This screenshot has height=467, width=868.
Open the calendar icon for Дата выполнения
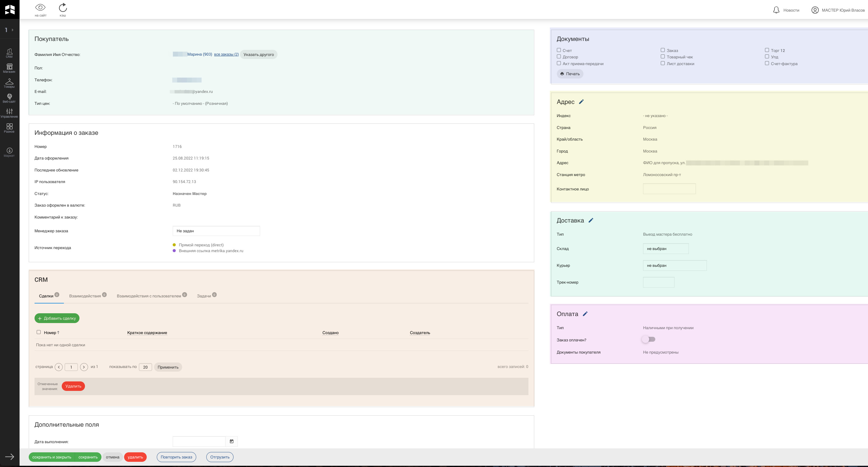click(231, 441)
